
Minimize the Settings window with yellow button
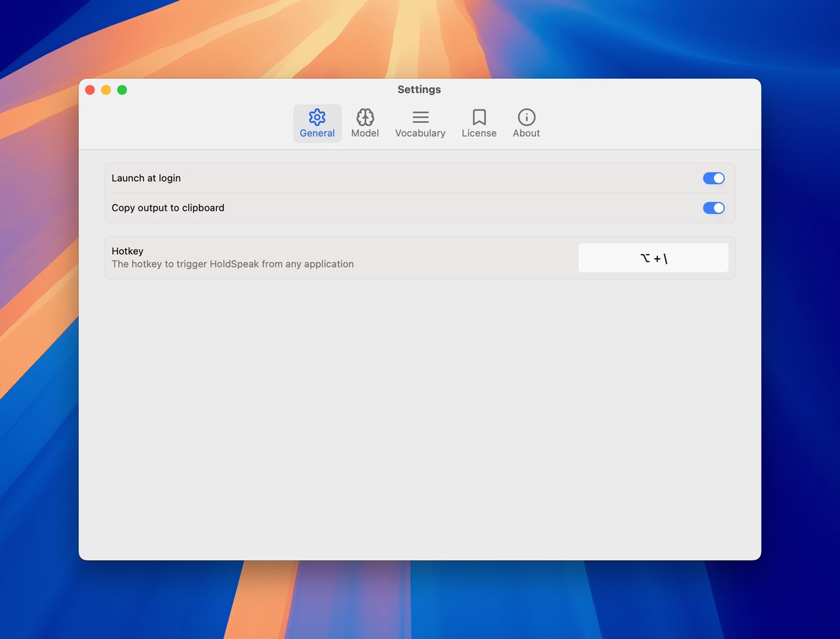(106, 90)
